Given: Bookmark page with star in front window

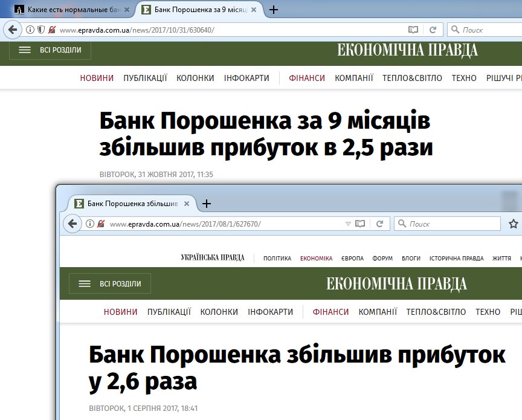Looking at the screenshot, I should [x=514, y=224].
